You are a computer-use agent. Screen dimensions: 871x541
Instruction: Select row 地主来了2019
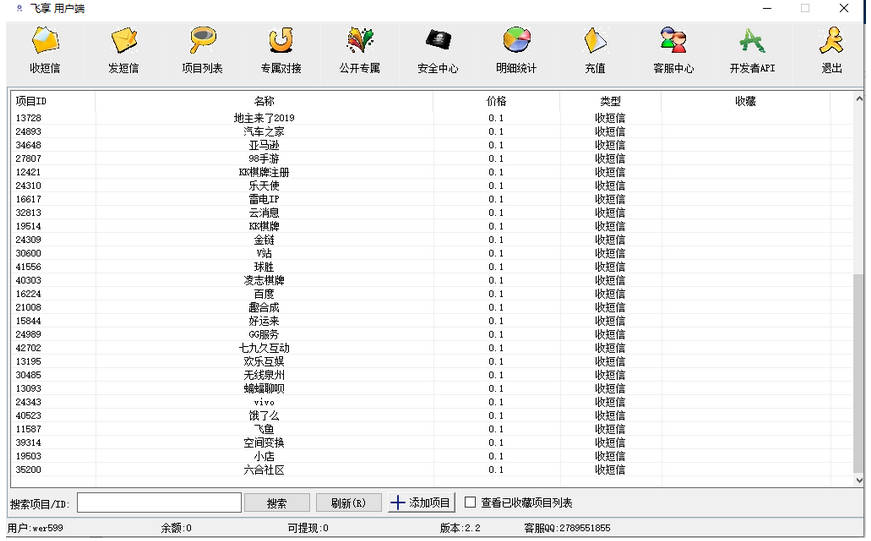point(432,118)
